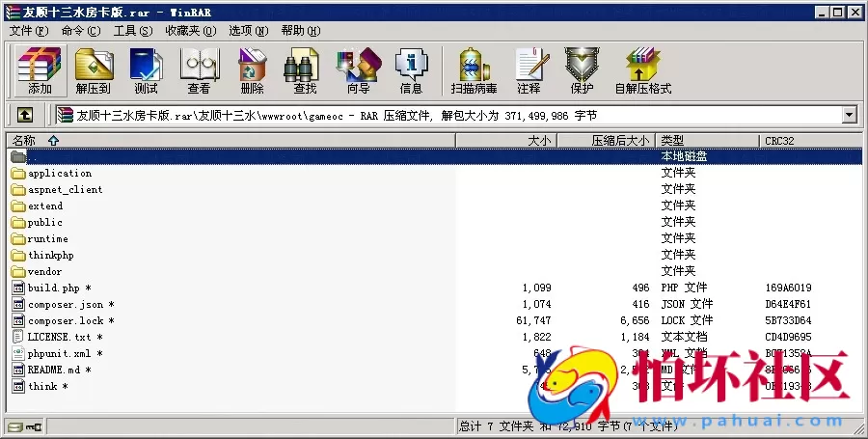
Task: Go up one folder level button
Action: 24,115
